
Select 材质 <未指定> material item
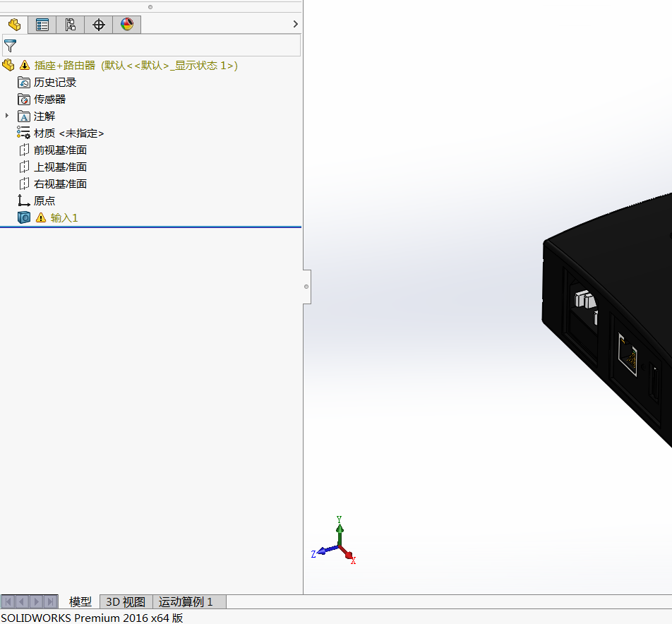pyautogui.click(x=68, y=133)
